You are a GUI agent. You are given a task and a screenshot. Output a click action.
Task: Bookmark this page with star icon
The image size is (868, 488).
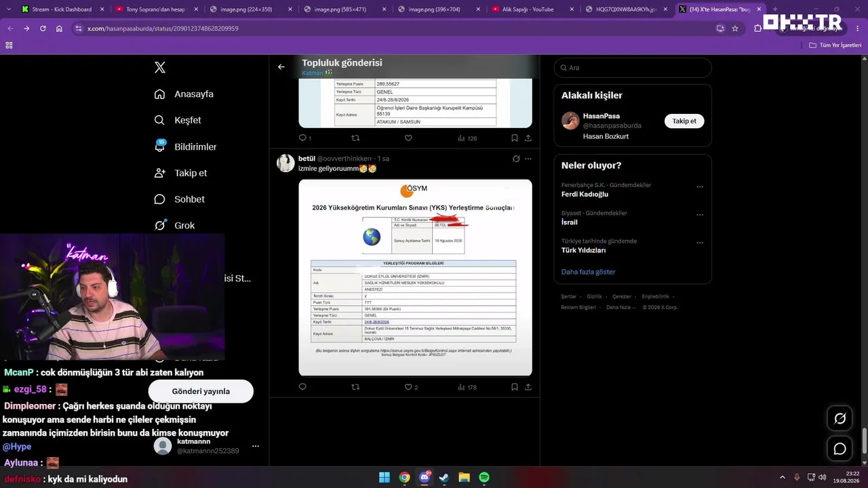coord(735,28)
